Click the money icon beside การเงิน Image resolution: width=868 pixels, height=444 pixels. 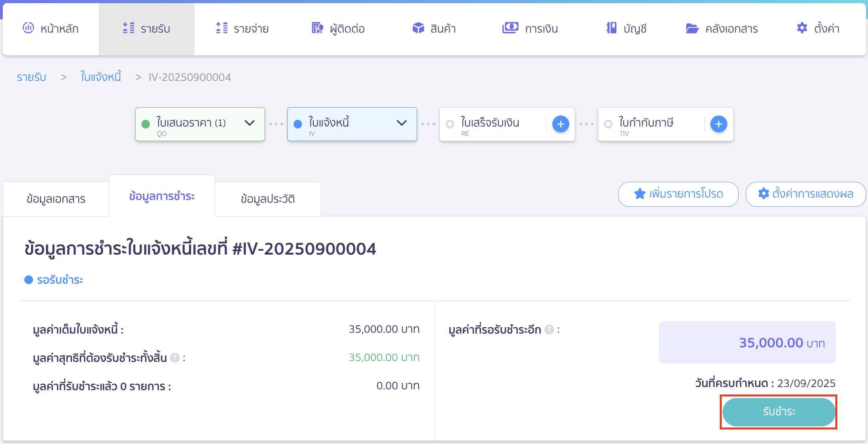click(x=510, y=28)
